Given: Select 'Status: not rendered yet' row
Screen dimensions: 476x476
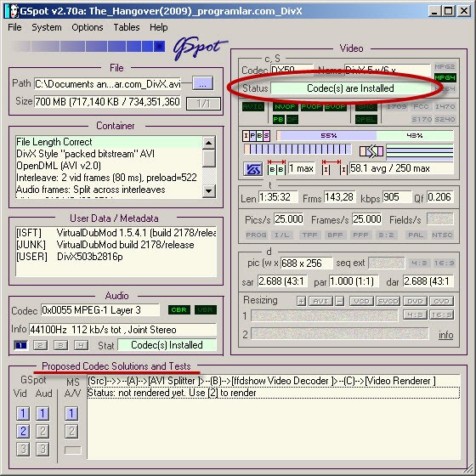Looking at the screenshot, I should tap(273, 393).
